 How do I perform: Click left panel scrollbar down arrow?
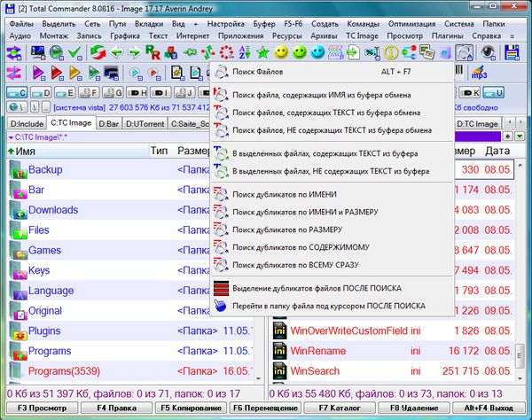point(259,378)
